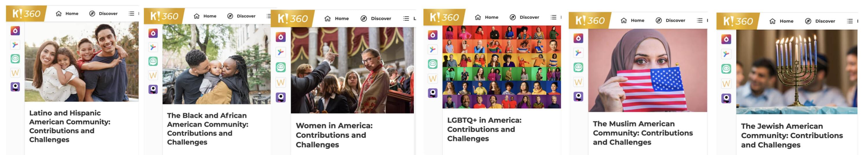Click purple one-eyed monster icon beside Muslim American card
The height and width of the screenshot is (155, 868).
pyautogui.click(x=578, y=96)
